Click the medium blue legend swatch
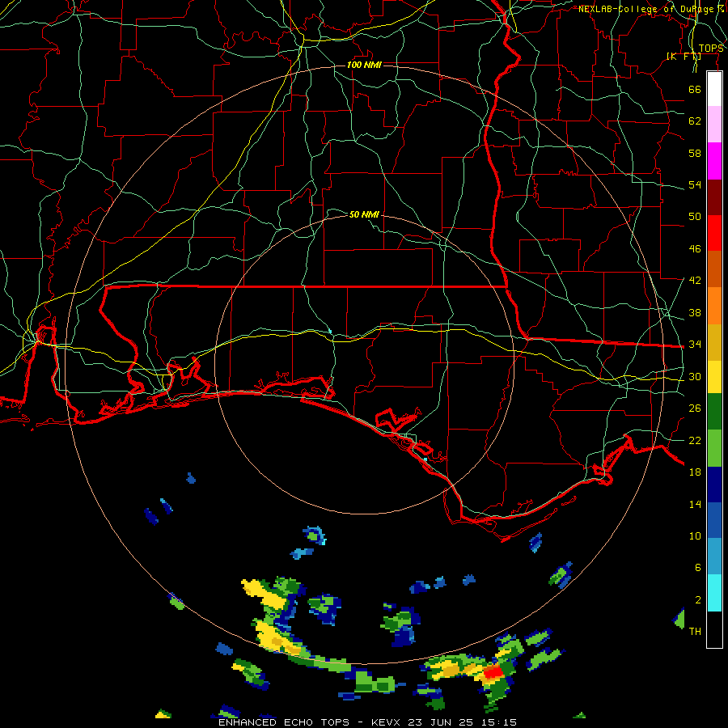Image resolution: width=728 pixels, height=728 pixels. (714, 520)
